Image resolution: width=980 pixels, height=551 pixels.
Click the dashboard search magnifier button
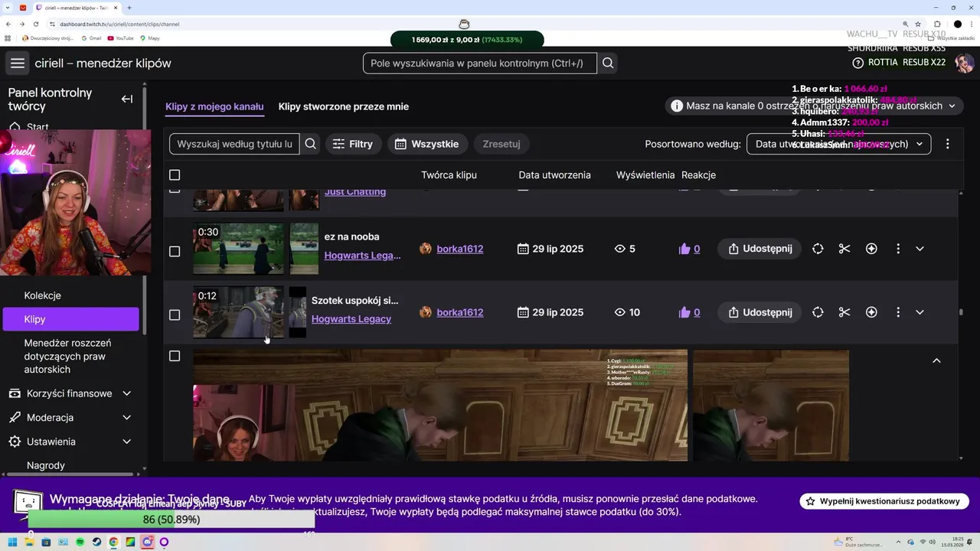(x=608, y=64)
